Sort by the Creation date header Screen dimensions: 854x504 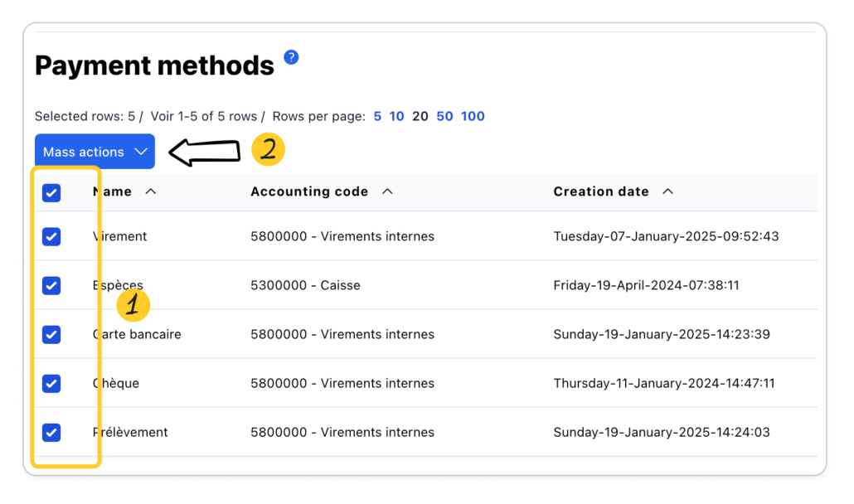(601, 191)
